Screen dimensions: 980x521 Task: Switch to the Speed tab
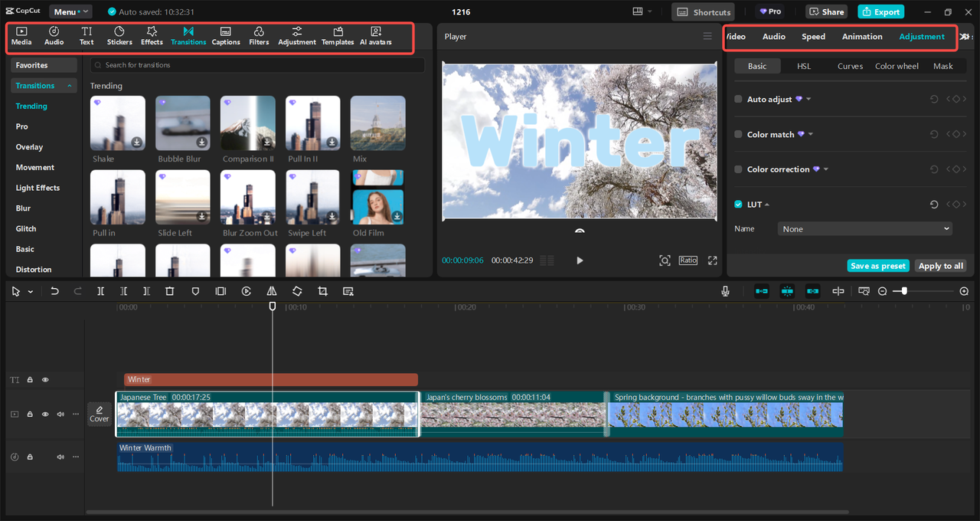click(813, 37)
